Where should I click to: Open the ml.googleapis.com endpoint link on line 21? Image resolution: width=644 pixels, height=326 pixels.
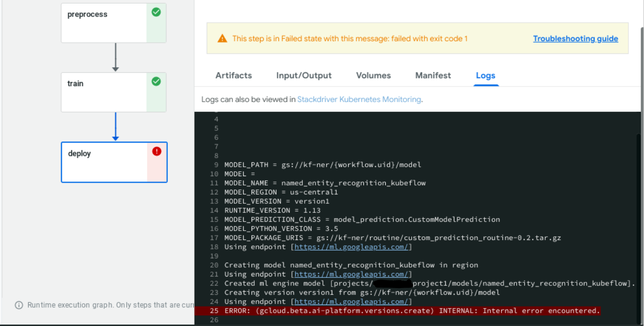click(x=352, y=274)
